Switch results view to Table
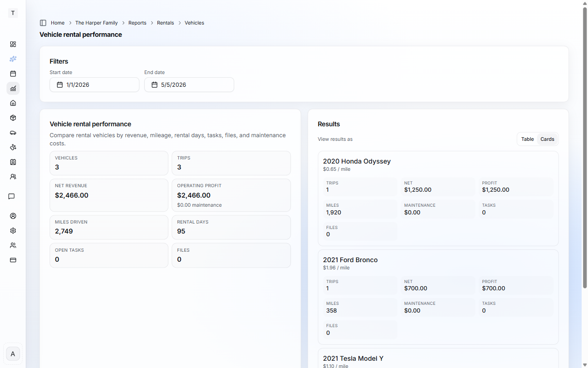The width and height of the screenshot is (588, 368). point(528,139)
